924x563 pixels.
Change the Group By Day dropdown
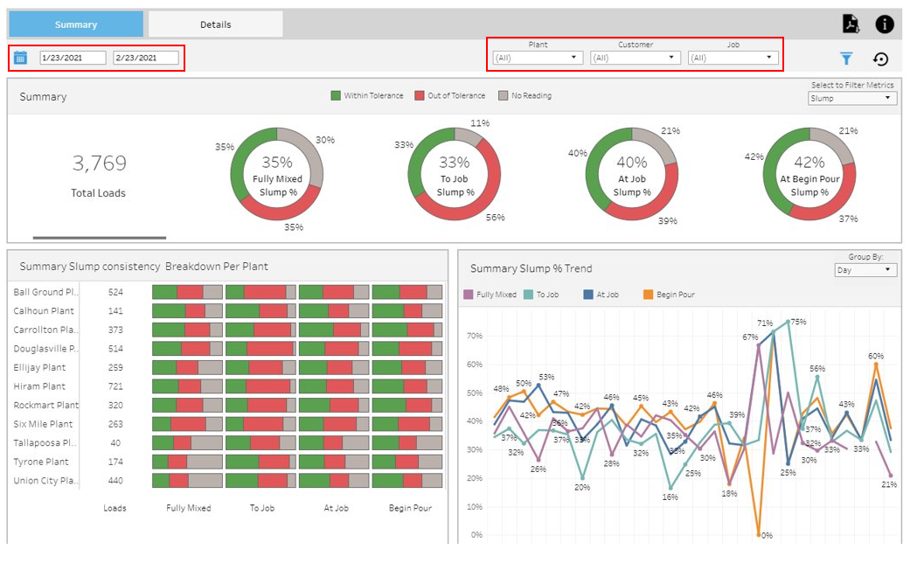click(865, 270)
